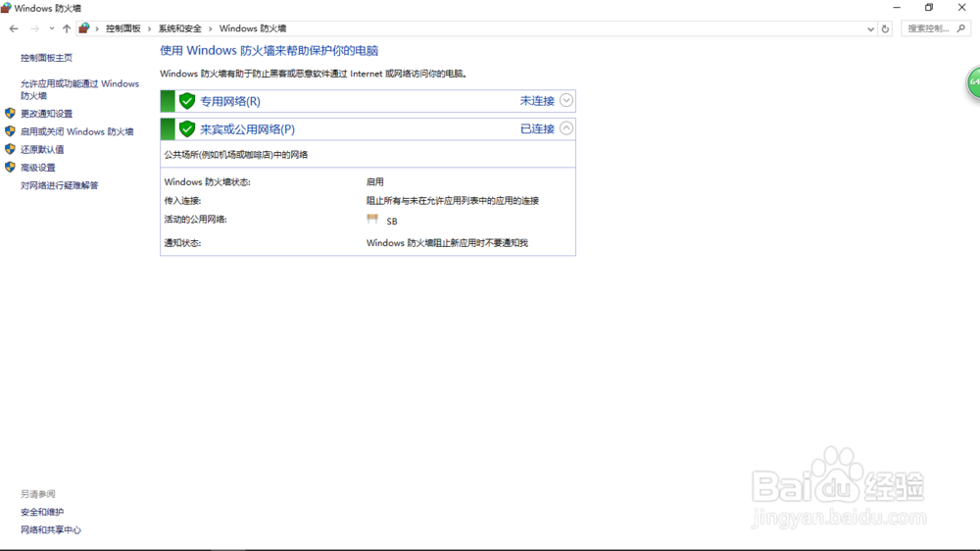Select the SB network name
Viewport: 980px width, 551px height.
(x=392, y=222)
